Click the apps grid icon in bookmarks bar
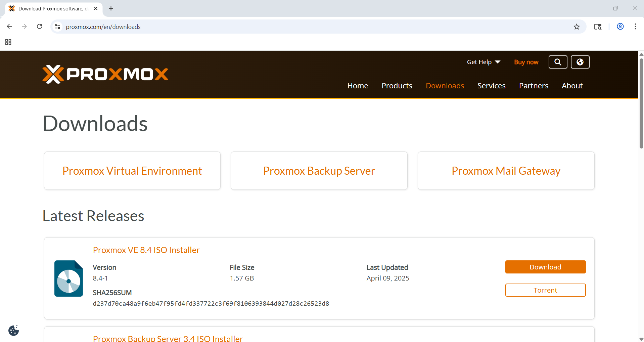 point(8,42)
